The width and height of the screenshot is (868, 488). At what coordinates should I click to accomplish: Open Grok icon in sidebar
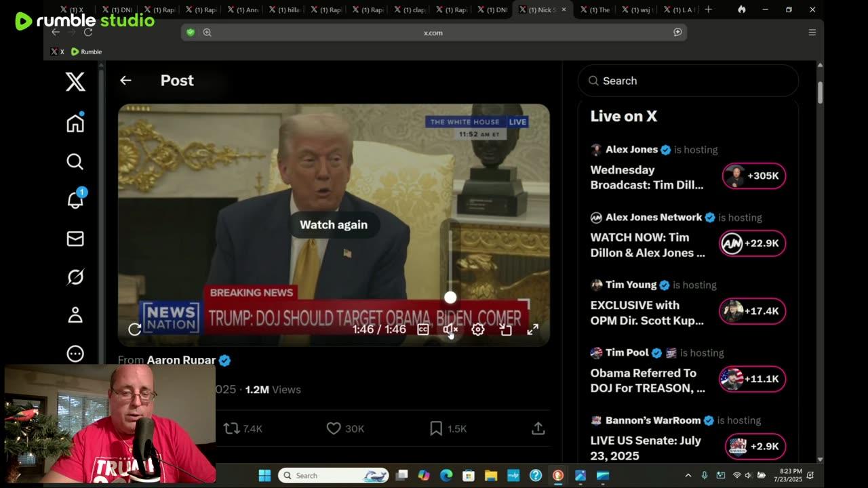[75, 277]
